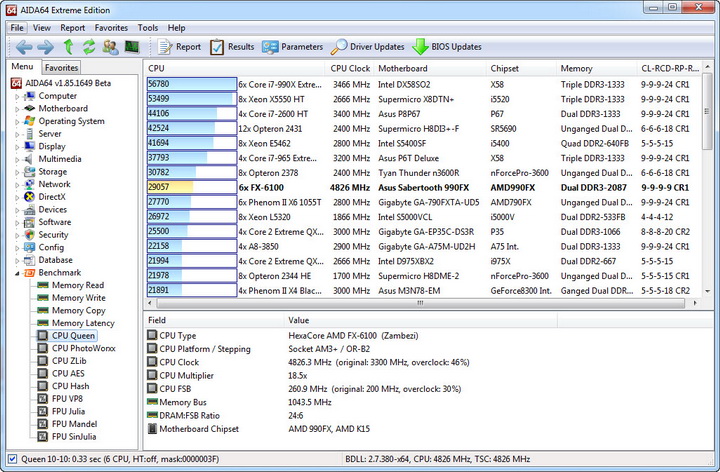Go forward with the blue right arrow
The height and width of the screenshot is (472, 720).
(x=45, y=47)
